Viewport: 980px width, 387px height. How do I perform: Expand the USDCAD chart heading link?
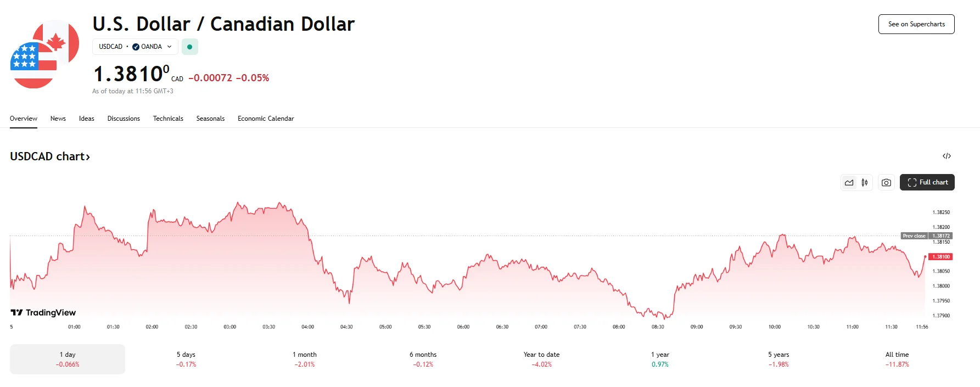50,156
